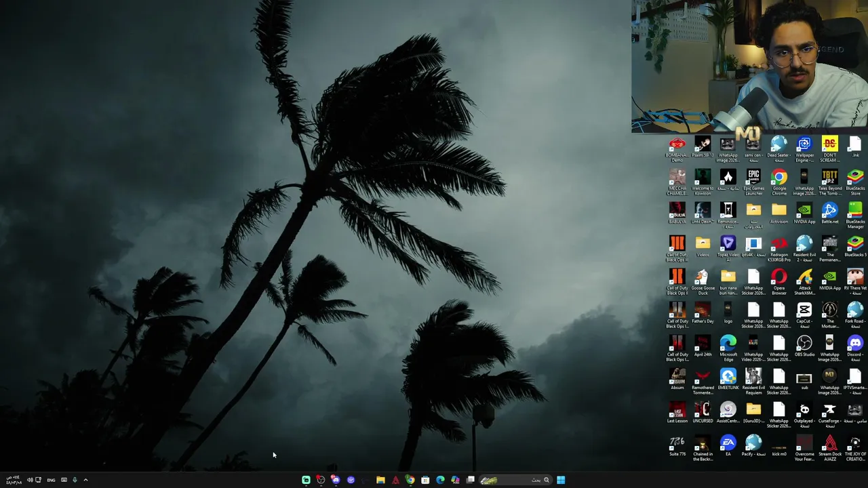The image size is (868, 488).
Task: Select the MECCHA CHAMELEON desktop icon
Action: pyautogui.click(x=677, y=182)
